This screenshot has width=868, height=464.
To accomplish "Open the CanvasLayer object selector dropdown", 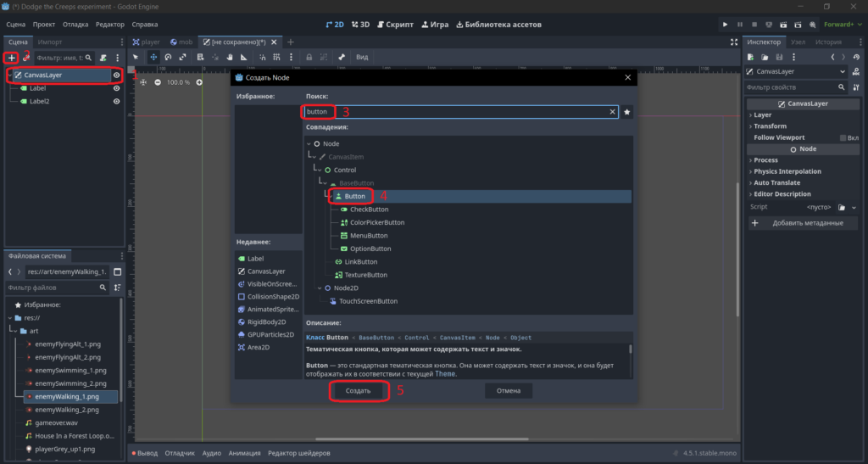I will 796,71.
